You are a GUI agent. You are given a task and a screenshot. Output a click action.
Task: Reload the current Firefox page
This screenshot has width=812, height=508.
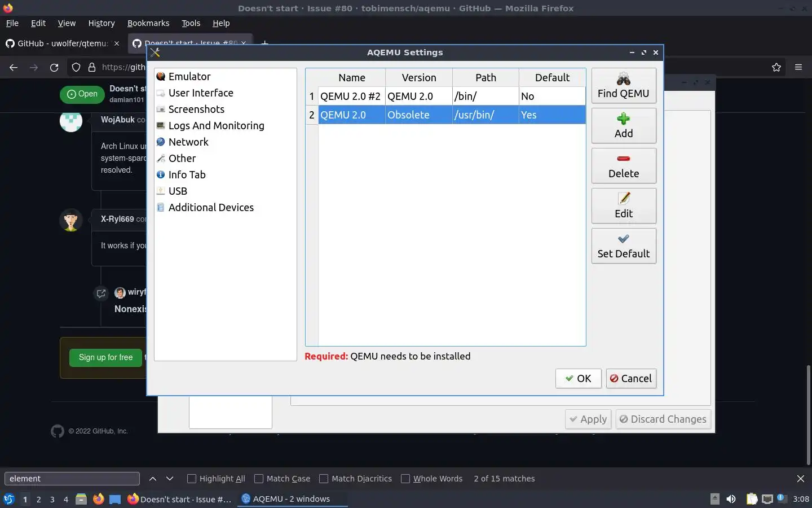pyautogui.click(x=54, y=67)
